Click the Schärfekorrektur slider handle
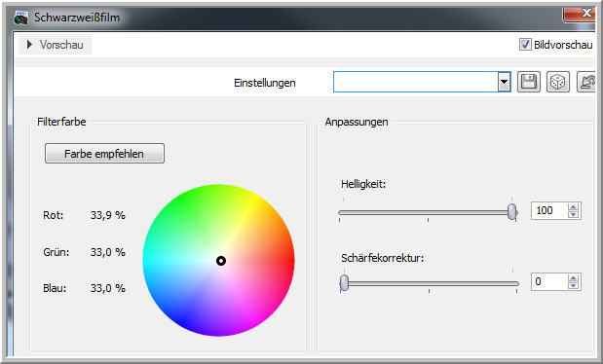603x364 pixels. click(x=344, y=283)
